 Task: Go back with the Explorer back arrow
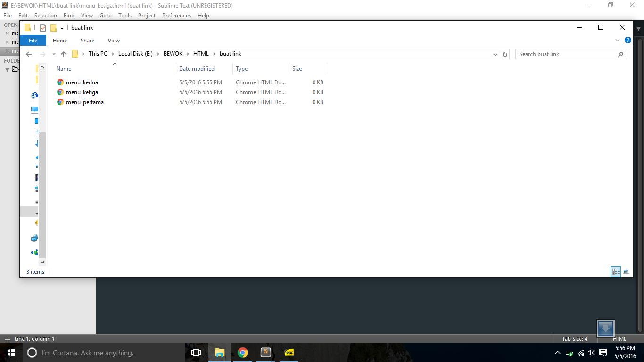tap(29, 54)
